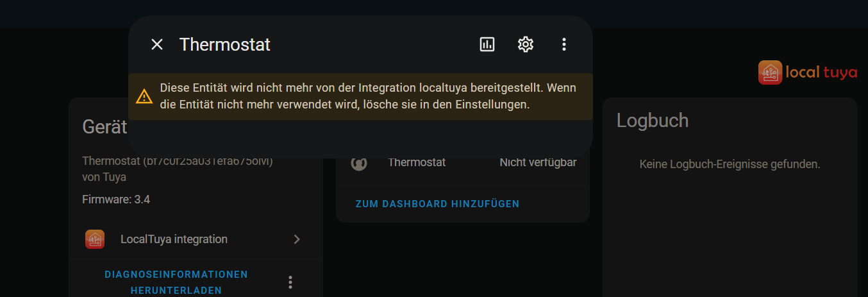
Task: Click the Keine Logbuch-Ereignisse gefunden message
Action: [730, 164]
